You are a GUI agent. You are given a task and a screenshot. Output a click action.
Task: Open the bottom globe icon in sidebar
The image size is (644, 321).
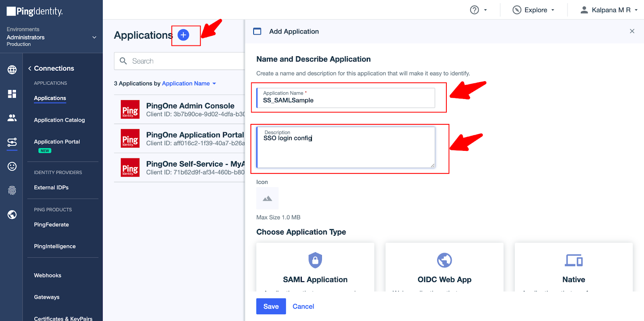[12, 214]
